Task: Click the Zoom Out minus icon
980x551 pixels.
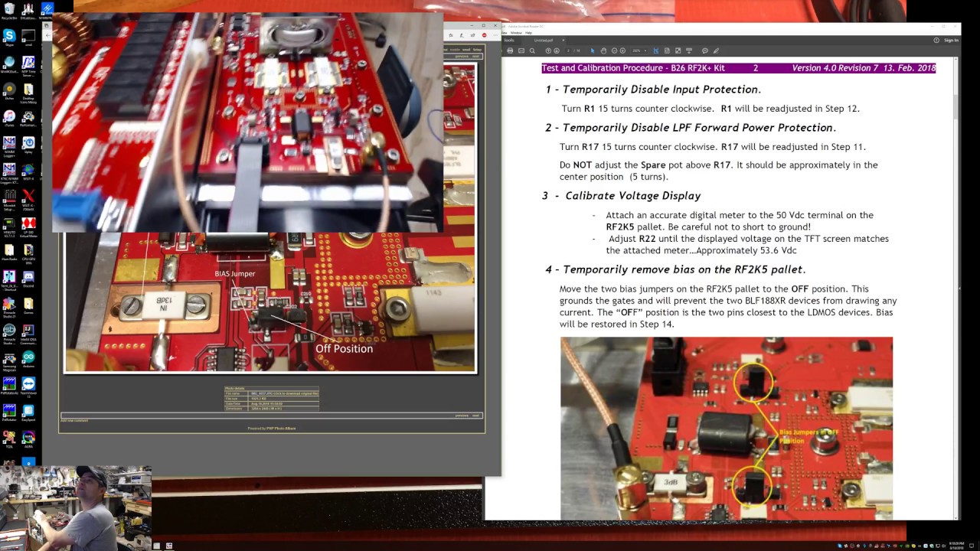Action: (614, 51)
